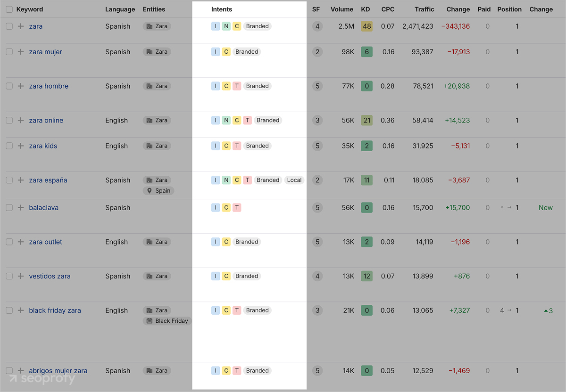Click the green "New" label on the balaclava row

point(545,207)
